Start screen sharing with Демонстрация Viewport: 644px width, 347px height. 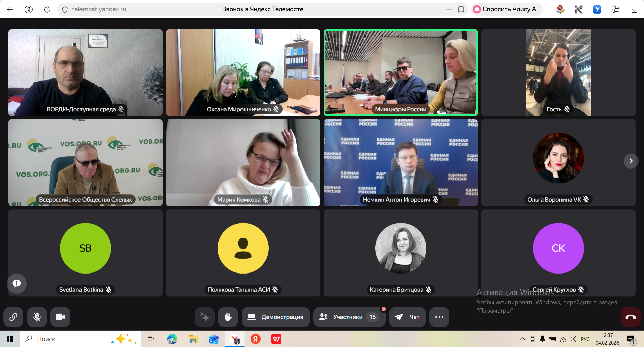coord(275,317)
